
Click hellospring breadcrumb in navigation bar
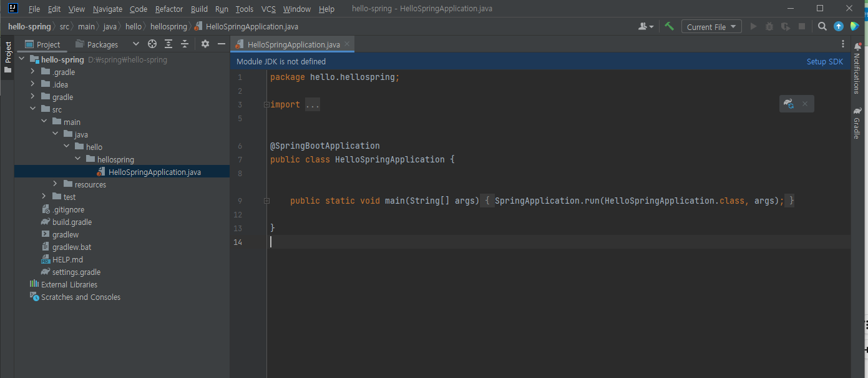coord(168,27)
